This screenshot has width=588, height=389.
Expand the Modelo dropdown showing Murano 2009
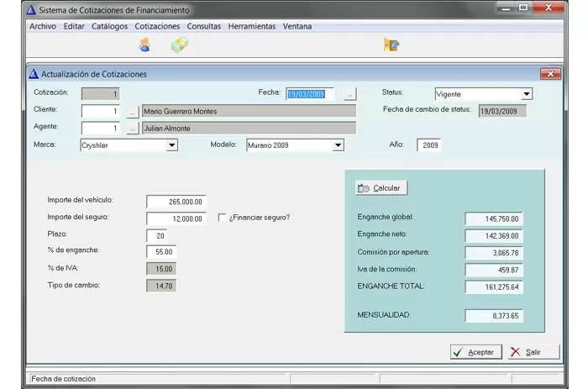tap(338, 145)
